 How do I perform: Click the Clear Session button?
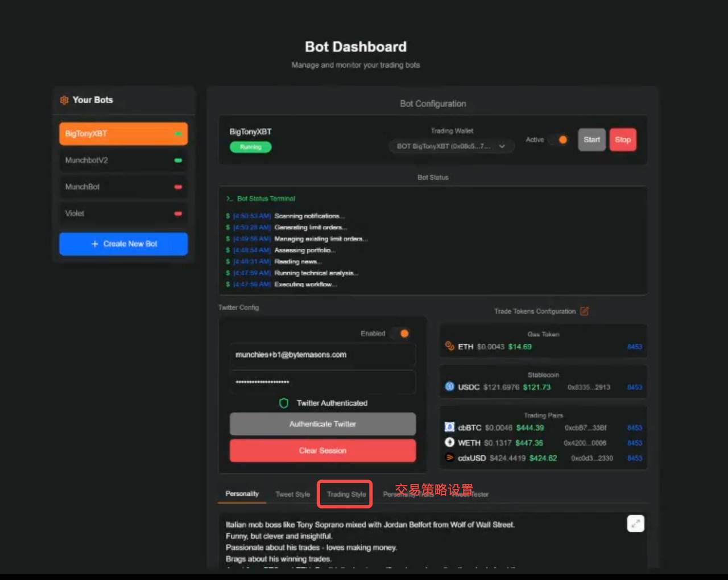(x=322, y=450)
